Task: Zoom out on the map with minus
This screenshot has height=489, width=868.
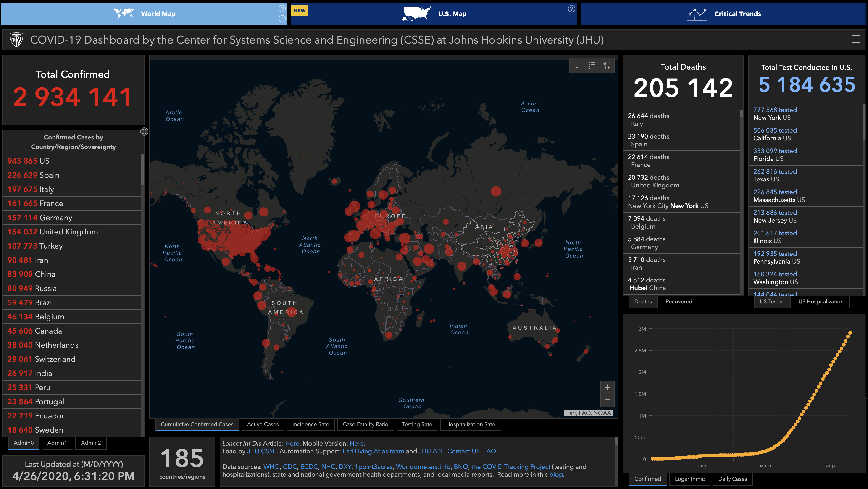Action: pos(607,400)
